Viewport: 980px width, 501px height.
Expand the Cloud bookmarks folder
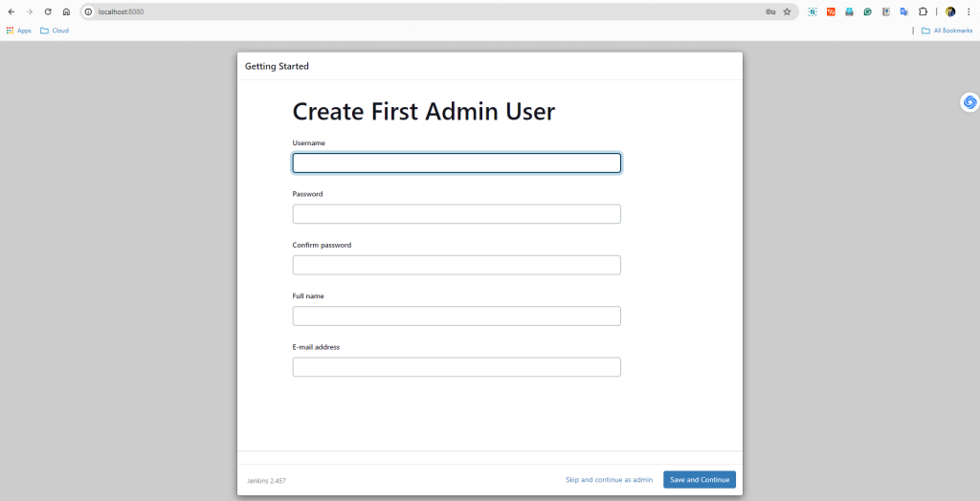(x=55, y=31)
